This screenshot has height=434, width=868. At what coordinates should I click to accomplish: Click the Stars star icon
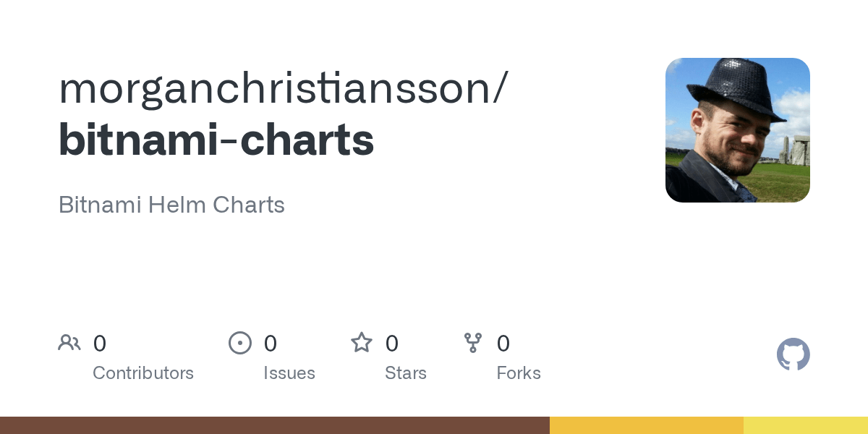[362, 343]
